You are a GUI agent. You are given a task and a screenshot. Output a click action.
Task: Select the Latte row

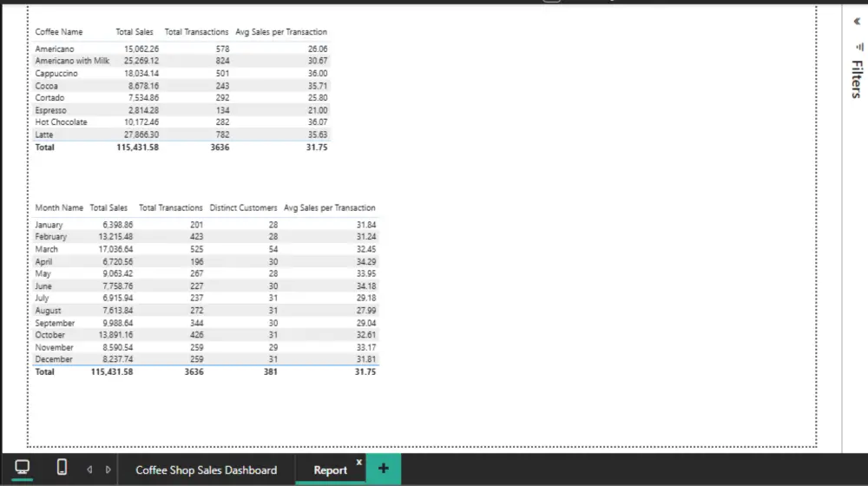181,135
